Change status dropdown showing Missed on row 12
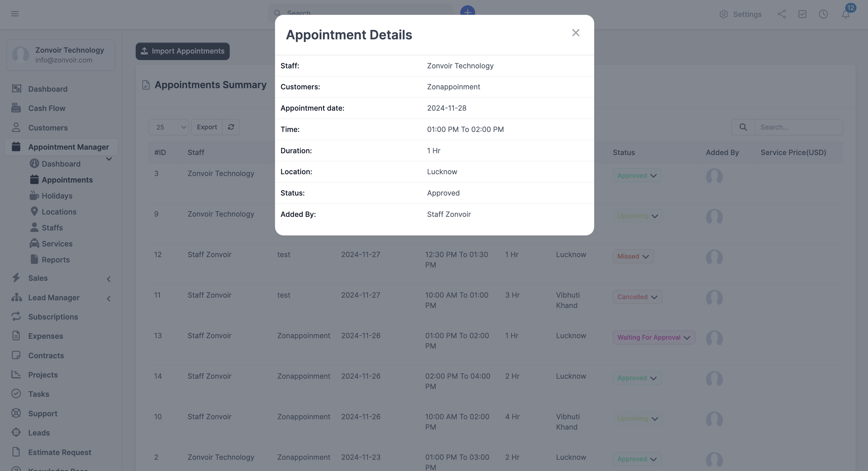Screen dimensions: 868x471 [x=632, y=256]
